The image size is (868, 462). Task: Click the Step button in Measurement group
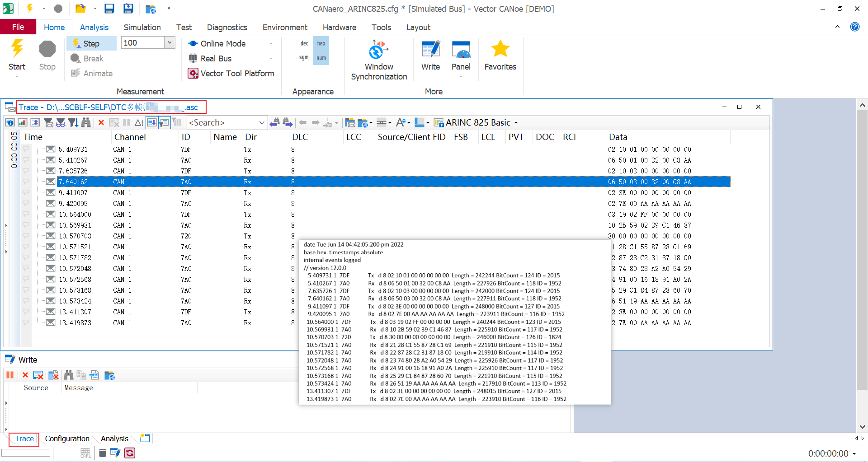pos(92,43)
